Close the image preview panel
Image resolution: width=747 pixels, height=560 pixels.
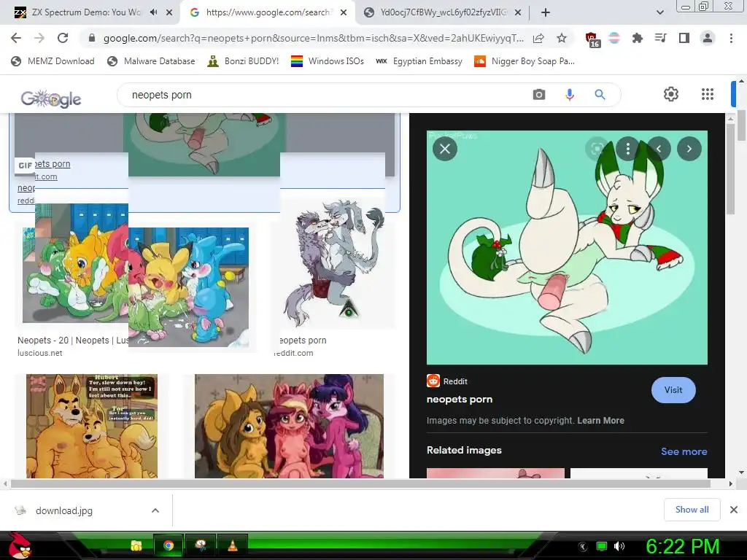click(445, 149)
